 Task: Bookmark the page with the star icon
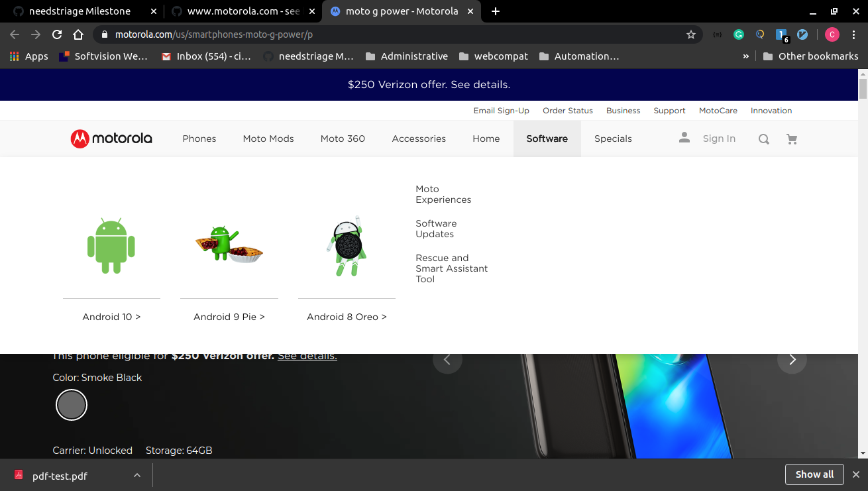(x=690, y=34)
